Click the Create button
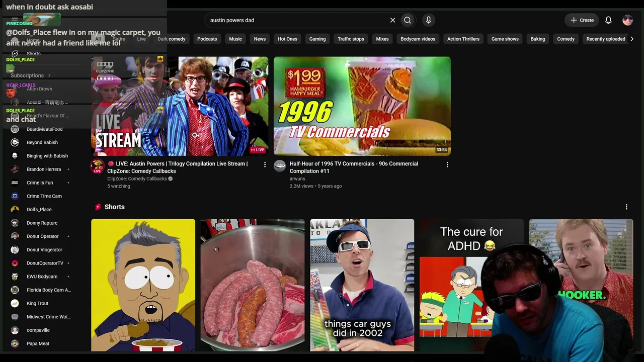 pyautogui.click(x=582, y=20)
